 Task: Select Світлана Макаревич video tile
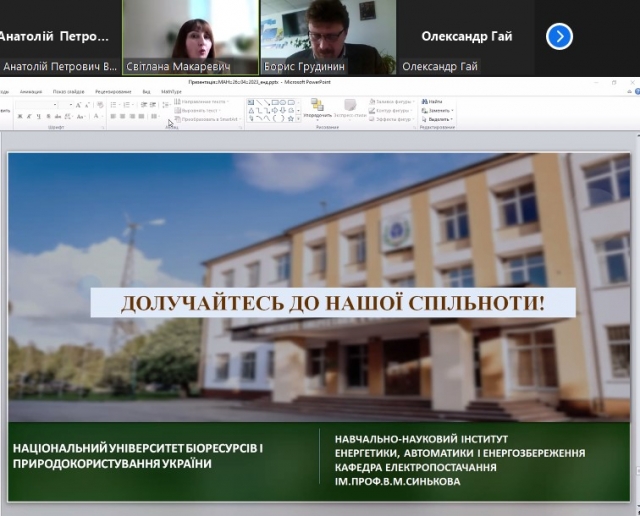(190, 38)
